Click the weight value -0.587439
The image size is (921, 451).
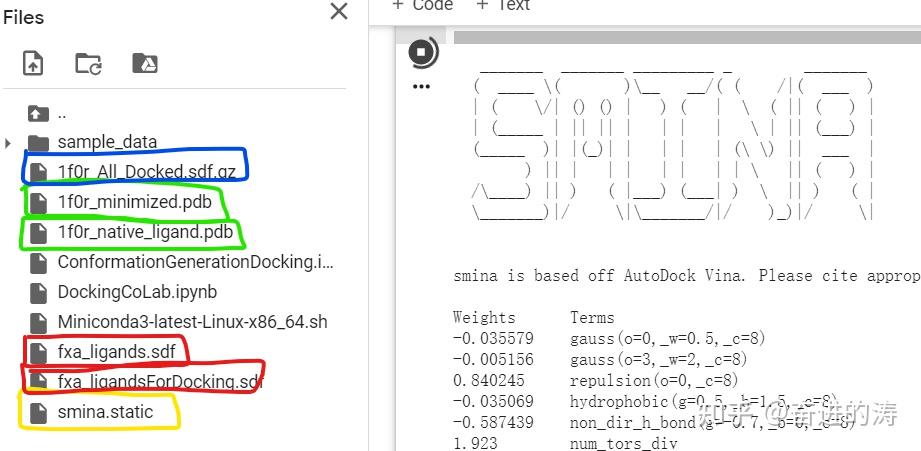(493, 422)
